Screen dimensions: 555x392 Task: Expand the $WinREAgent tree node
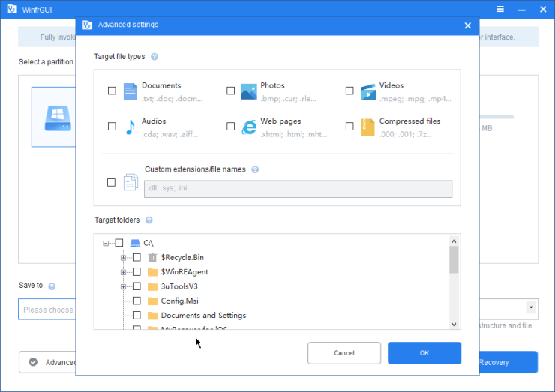click(123, 272)
